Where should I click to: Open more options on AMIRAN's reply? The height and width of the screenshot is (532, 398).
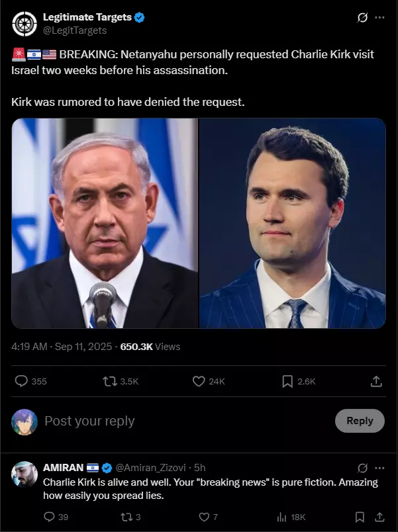(x=379, y=468)
